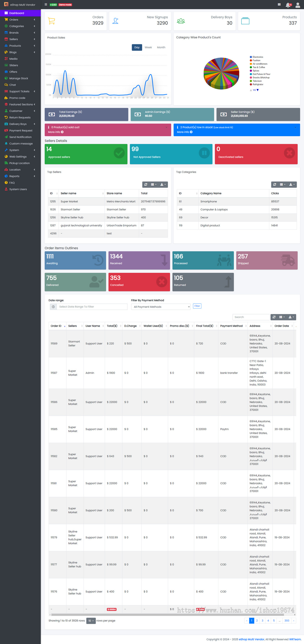This screenshot has width=304, height=644.
Task: Go to next legend page arrow
Action: coord(258,90)
